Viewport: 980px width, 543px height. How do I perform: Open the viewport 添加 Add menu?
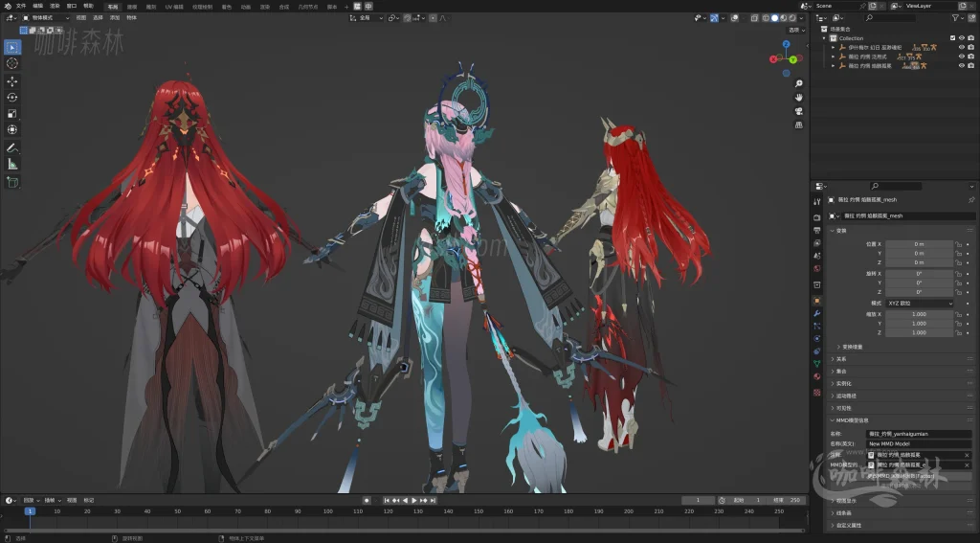[x=115, y=17]
